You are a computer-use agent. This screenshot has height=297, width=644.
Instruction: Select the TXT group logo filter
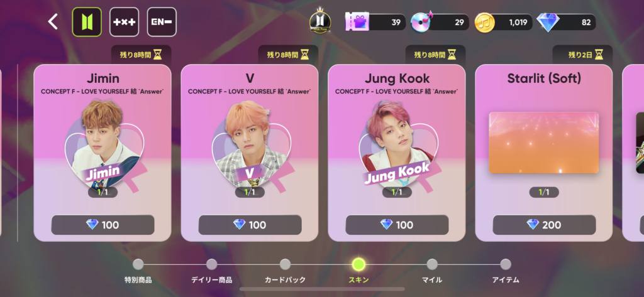pyautogui.click(x=124, y=22)
